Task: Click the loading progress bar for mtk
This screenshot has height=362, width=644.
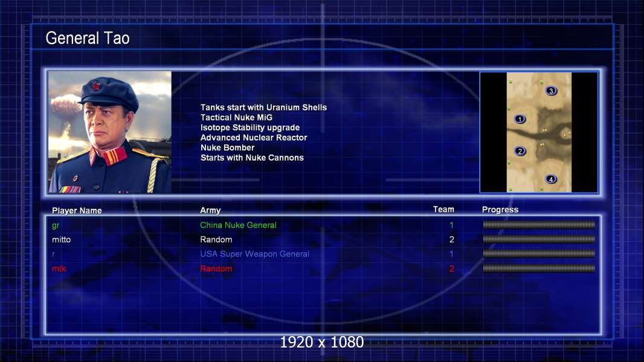Action: point(539,268)
